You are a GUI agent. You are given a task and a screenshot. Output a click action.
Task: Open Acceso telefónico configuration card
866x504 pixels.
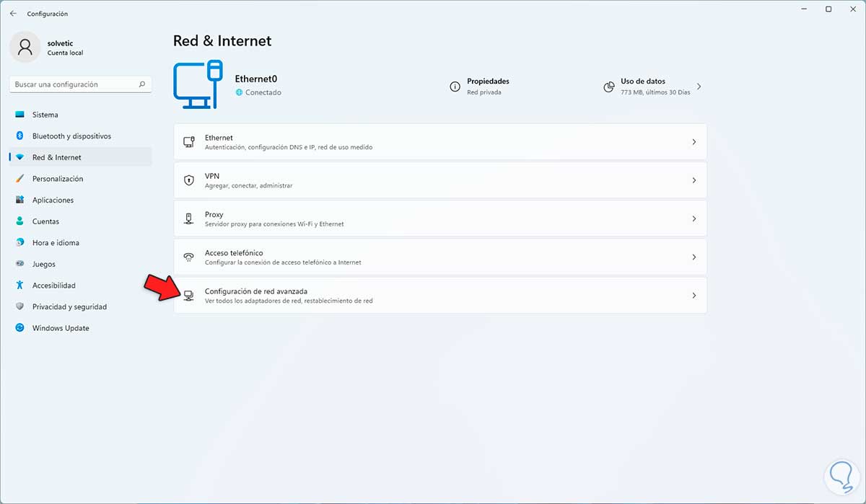440,257
